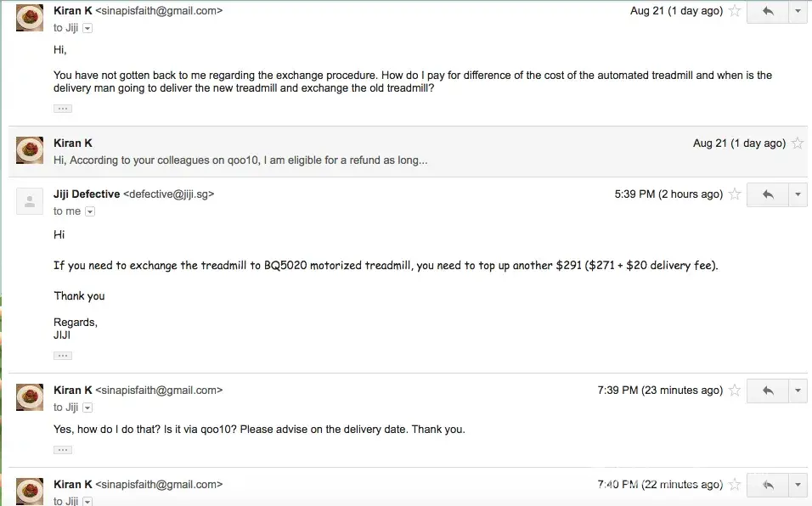This screenshot has height=506, width=812.
Task: Open more options menu on first email
Action: 798,12
